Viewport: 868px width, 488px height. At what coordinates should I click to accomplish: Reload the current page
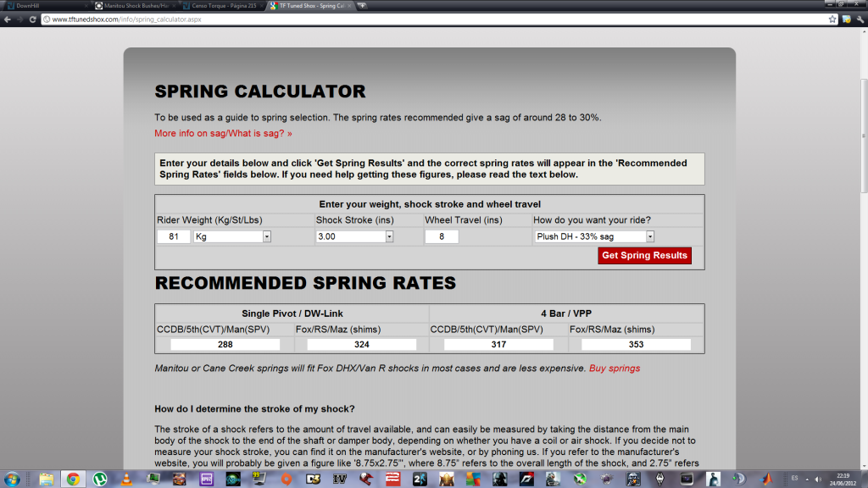click(33, 19)
